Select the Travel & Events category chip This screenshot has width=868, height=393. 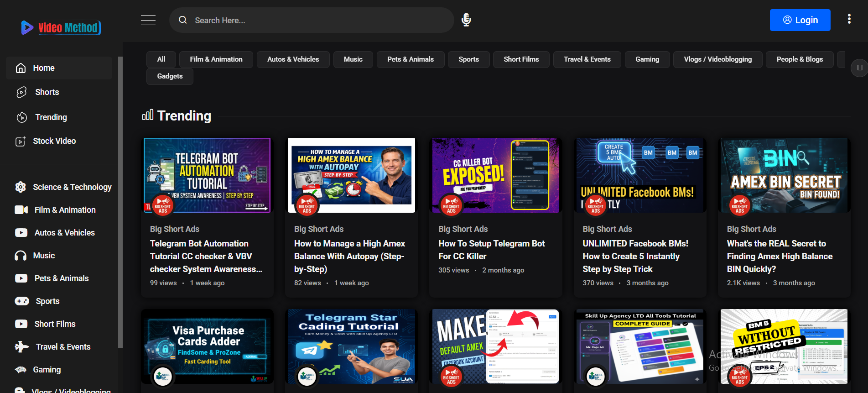click(x=587, y=59)
